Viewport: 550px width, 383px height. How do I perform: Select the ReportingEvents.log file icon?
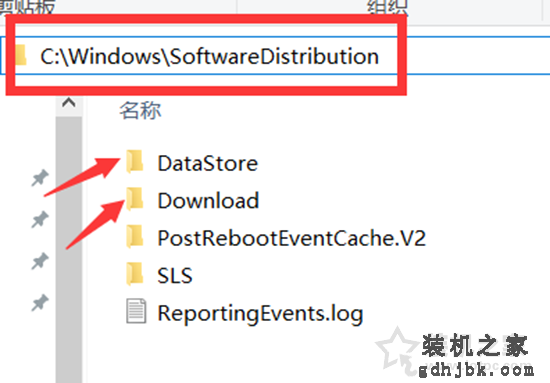pos(136,311)
